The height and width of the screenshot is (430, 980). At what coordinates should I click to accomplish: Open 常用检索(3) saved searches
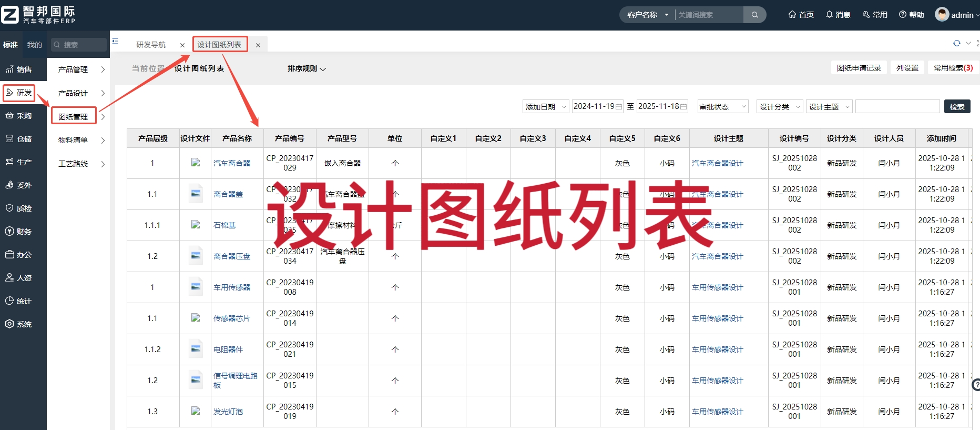point(953,68)
